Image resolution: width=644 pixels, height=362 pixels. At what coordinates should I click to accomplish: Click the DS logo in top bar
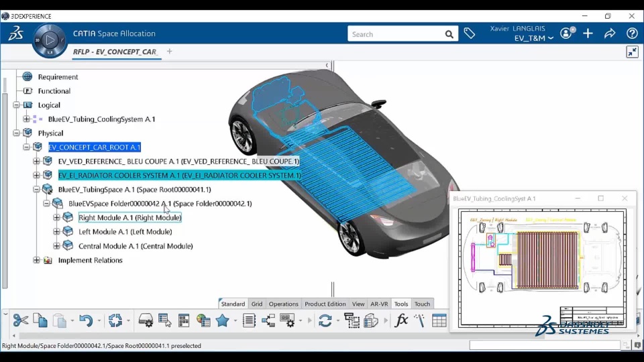click(x=16, y=33)
